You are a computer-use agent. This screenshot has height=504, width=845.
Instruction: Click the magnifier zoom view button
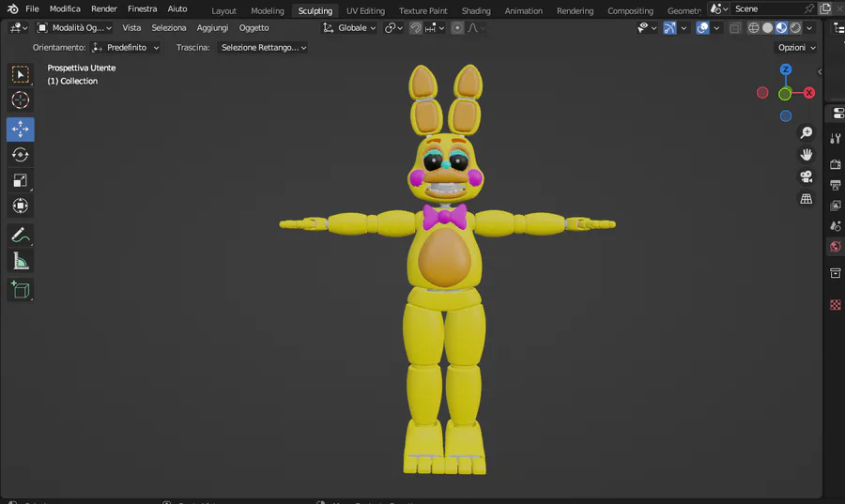[807, 132]
